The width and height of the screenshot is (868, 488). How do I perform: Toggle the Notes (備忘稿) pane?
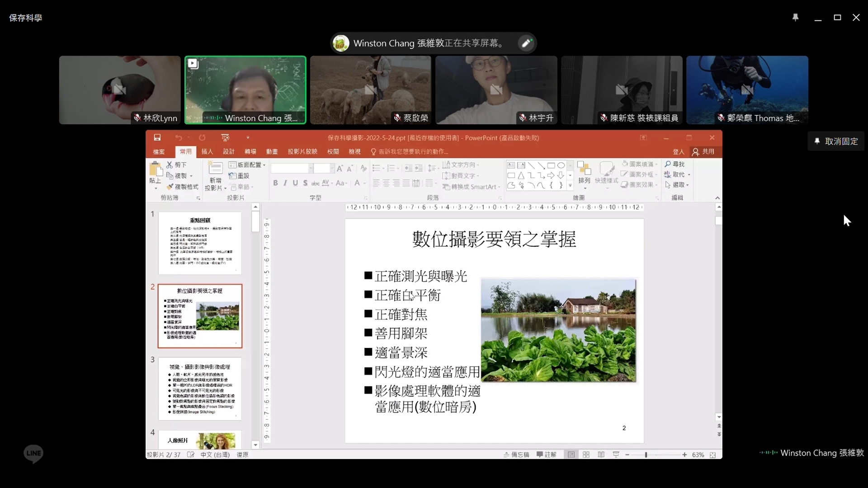point(516,455)
